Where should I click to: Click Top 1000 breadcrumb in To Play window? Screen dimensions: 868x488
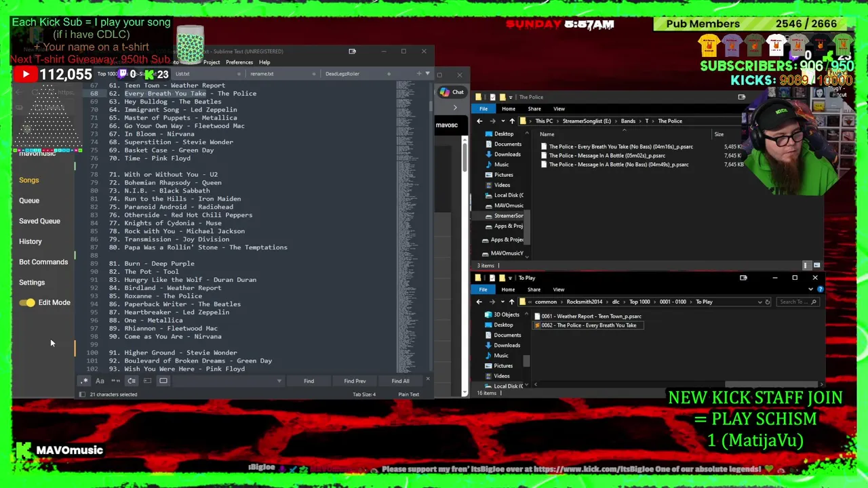tap(639, 302)
